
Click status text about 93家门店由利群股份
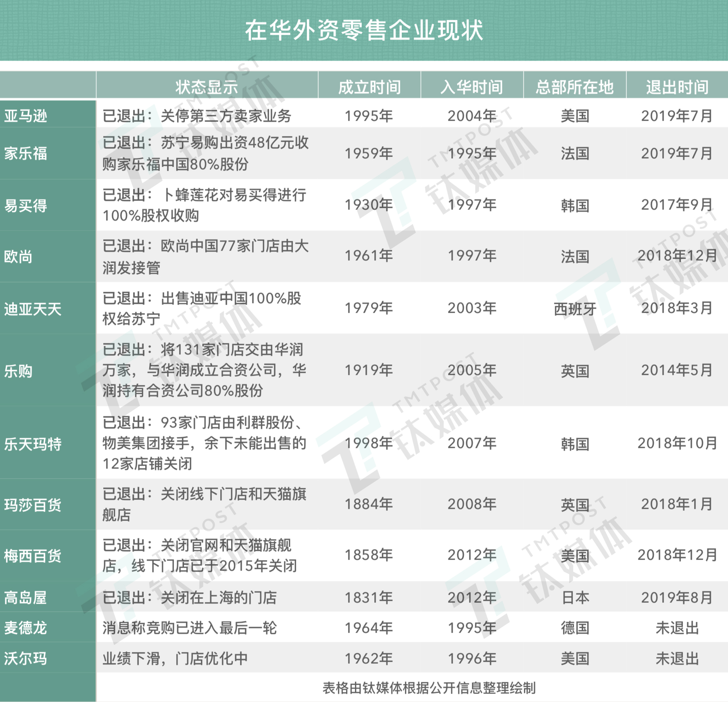click(x=204, y=443)
